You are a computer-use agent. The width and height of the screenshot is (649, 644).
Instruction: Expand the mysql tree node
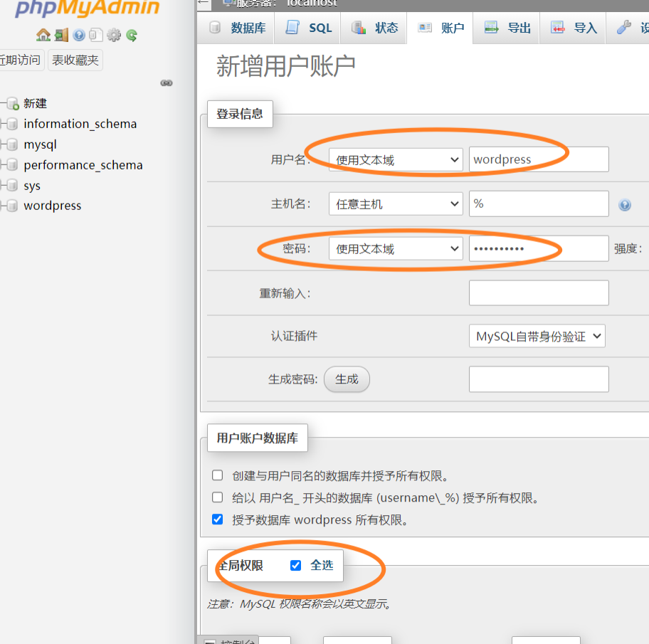pos(2,144)
